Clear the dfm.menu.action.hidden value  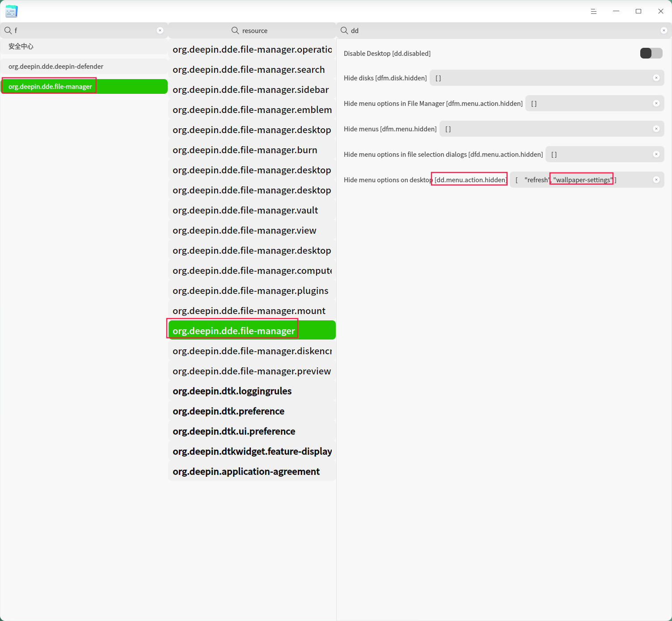click(x=656, y=103)
